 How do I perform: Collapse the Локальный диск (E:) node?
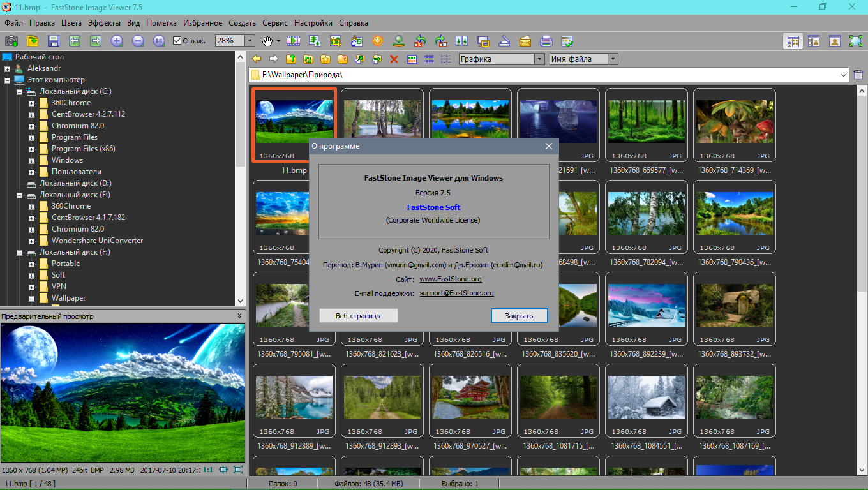19,195
